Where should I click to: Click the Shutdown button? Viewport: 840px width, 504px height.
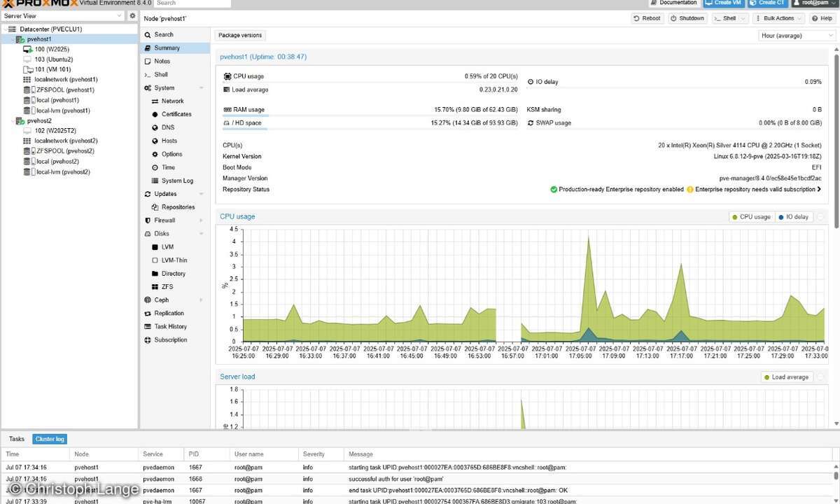click(x=687, y=18)
